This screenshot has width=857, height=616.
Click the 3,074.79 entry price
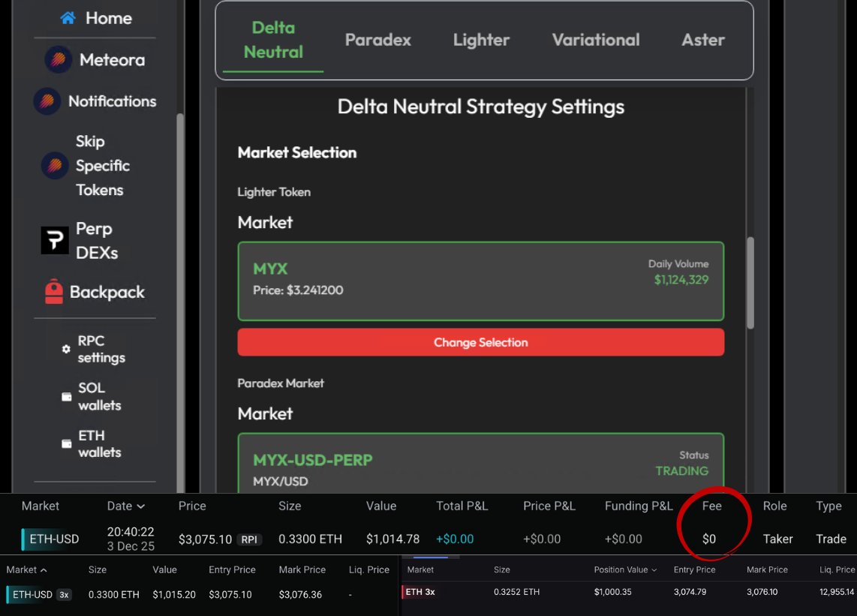click(690, 592)
